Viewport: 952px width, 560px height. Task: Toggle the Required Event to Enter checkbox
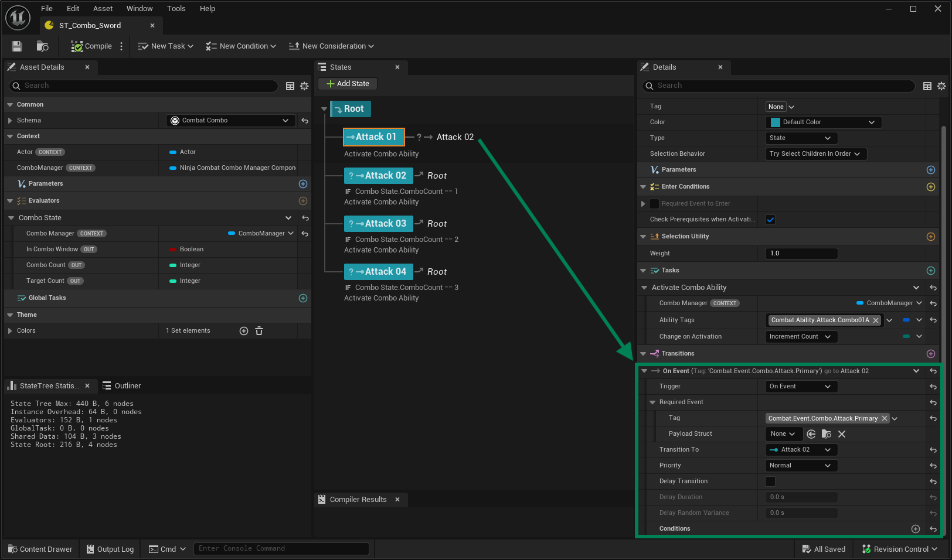[x=654, y=204]
